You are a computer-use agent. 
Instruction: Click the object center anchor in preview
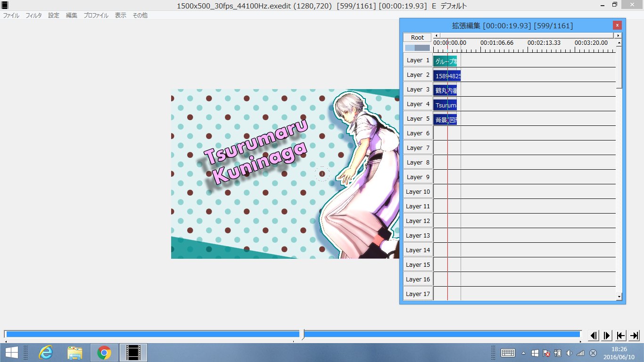tap(322, 174)
